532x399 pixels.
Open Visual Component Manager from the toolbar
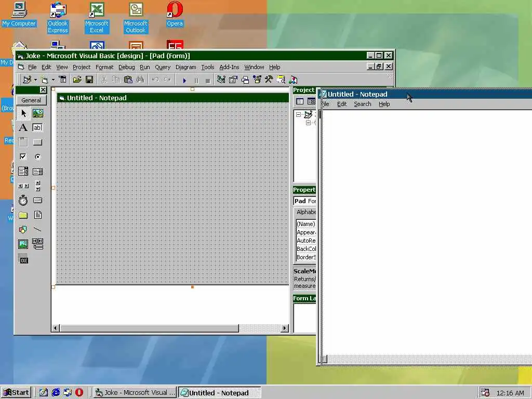tap(293, 79)
